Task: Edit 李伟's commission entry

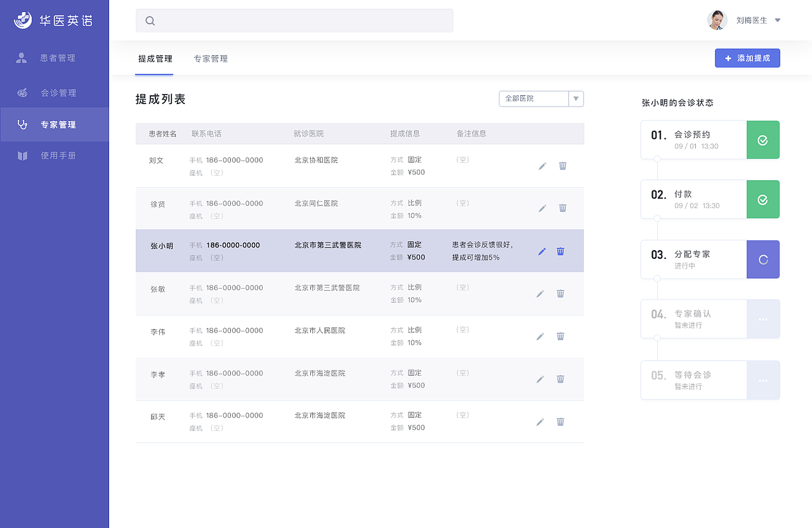Action: (x=540, y=336)
